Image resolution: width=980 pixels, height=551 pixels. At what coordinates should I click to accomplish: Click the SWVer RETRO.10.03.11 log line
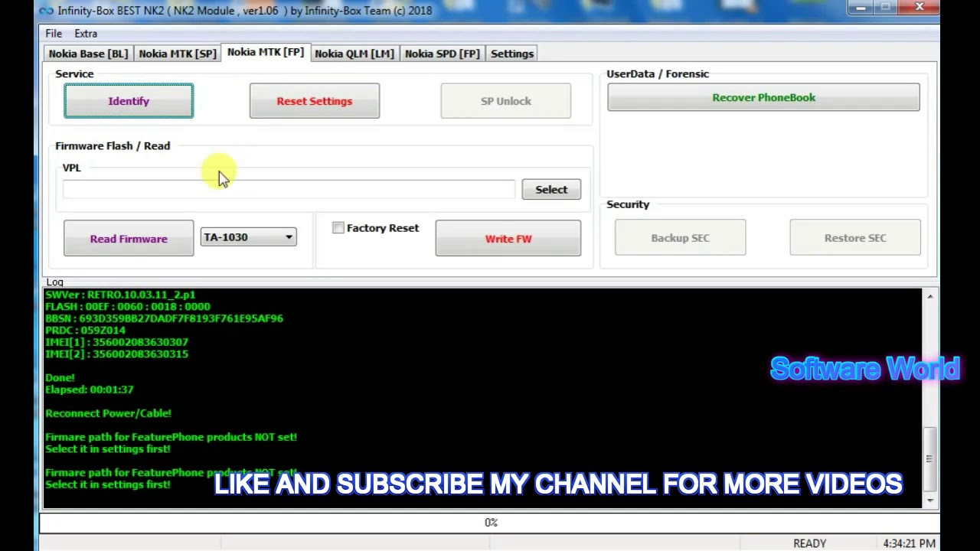[x=120, y=295]
